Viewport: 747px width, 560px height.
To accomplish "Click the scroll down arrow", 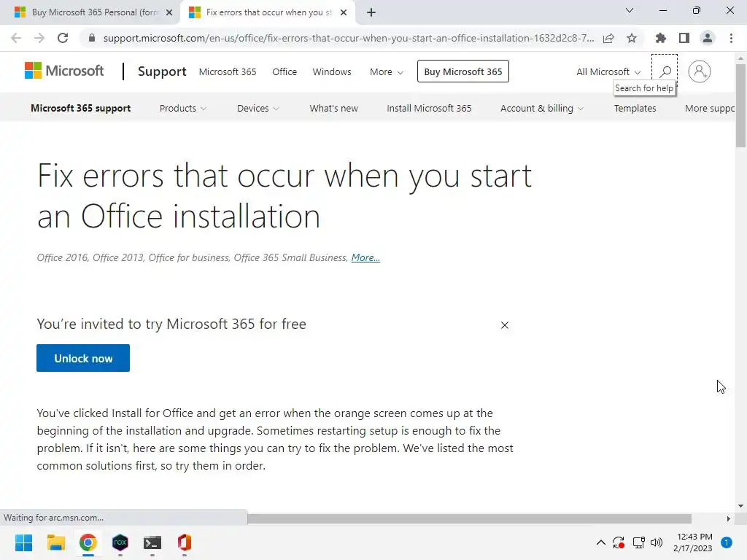I will point(740,506).
